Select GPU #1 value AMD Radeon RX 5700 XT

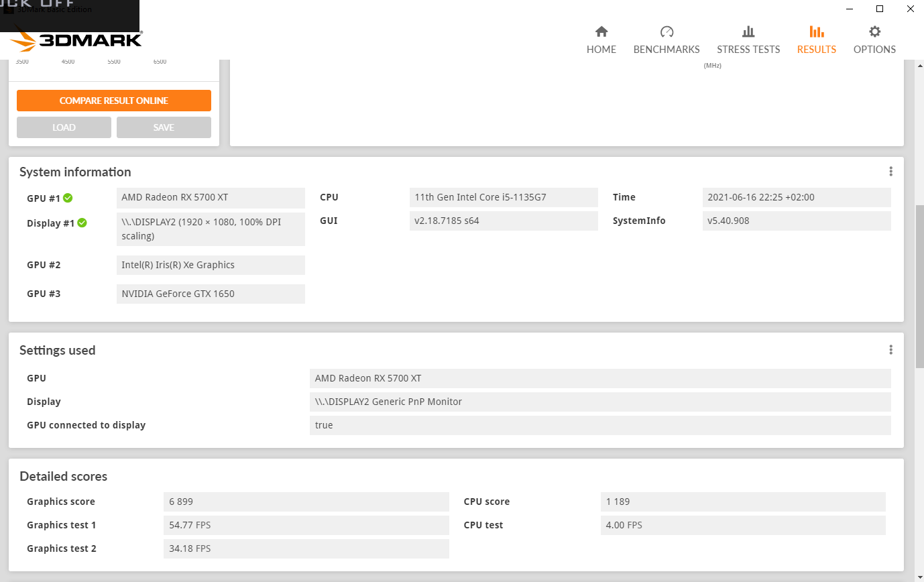coord(211,197)
